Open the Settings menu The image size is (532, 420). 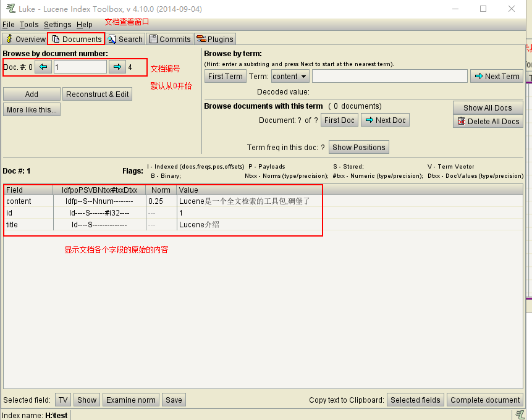tap(57, 25)
